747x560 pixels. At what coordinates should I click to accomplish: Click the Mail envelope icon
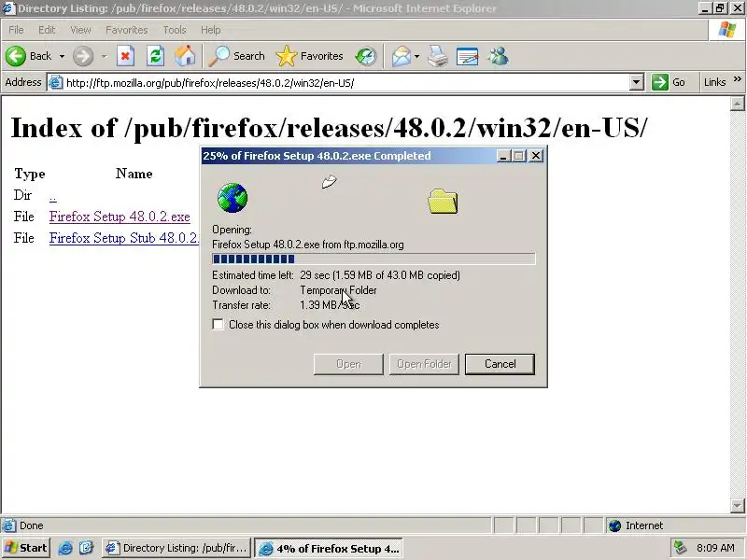[x=402, y=56]
